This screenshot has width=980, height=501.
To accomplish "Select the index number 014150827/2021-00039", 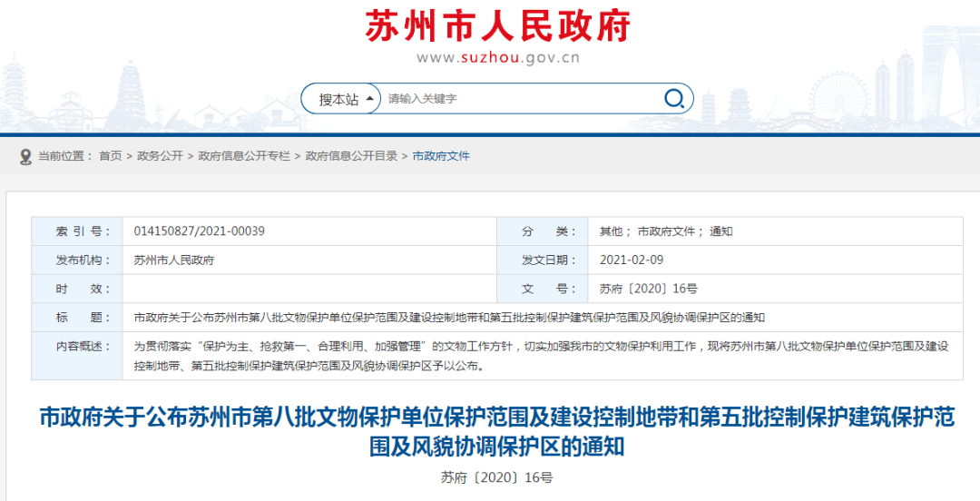I will (200, 231).
